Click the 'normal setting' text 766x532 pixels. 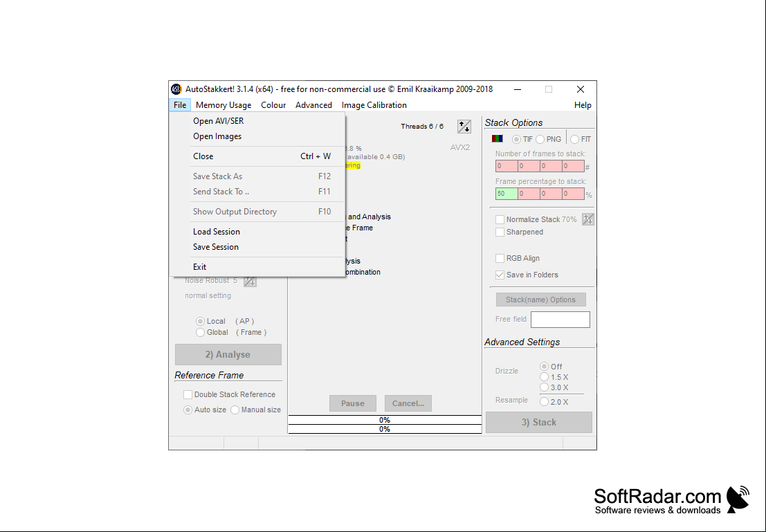point(208,295)
